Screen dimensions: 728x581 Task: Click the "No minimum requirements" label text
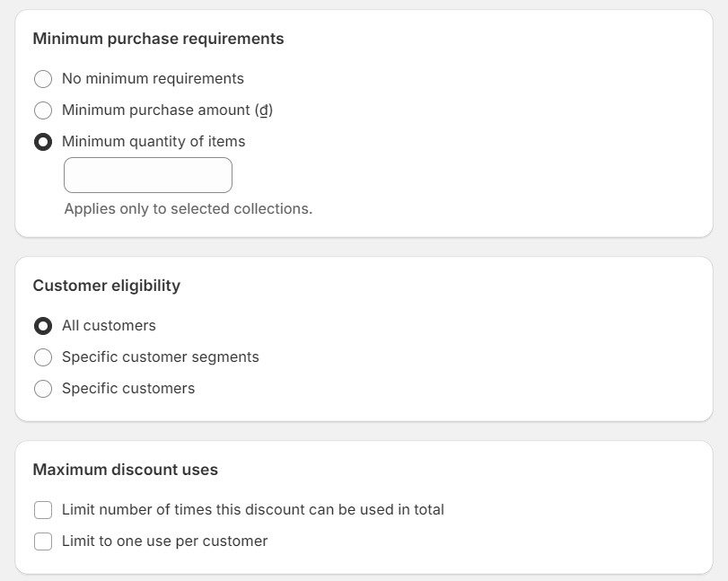(x=153, y=79)
